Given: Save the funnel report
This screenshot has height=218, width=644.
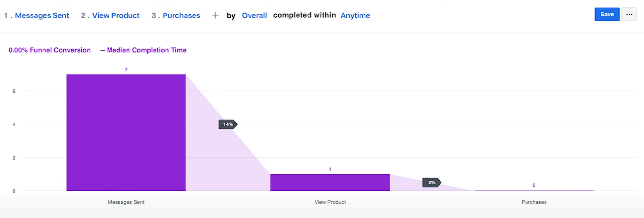Looking at the screenshot, I should [x=607, y=15].
